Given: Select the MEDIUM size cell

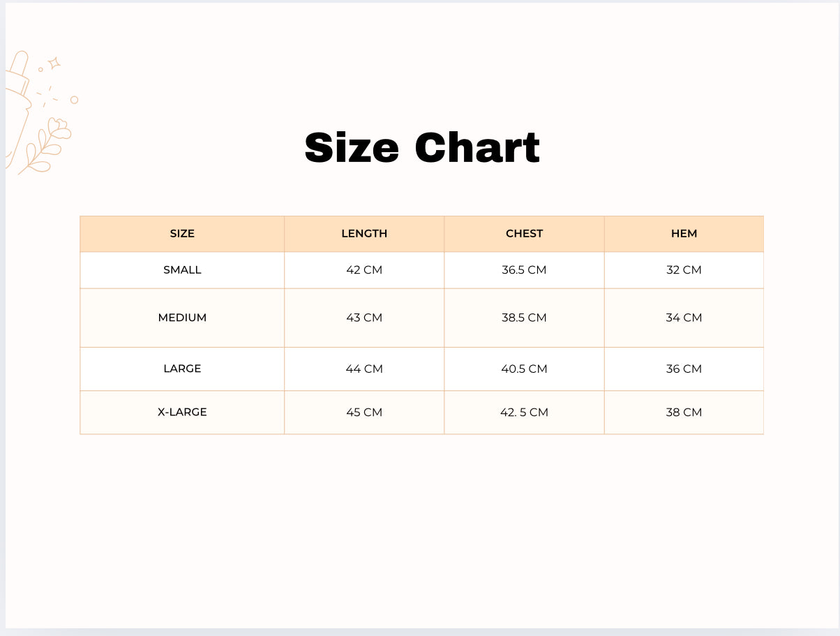Looking at the screenshot, I should pyautogui.click(x=182, y=318).
